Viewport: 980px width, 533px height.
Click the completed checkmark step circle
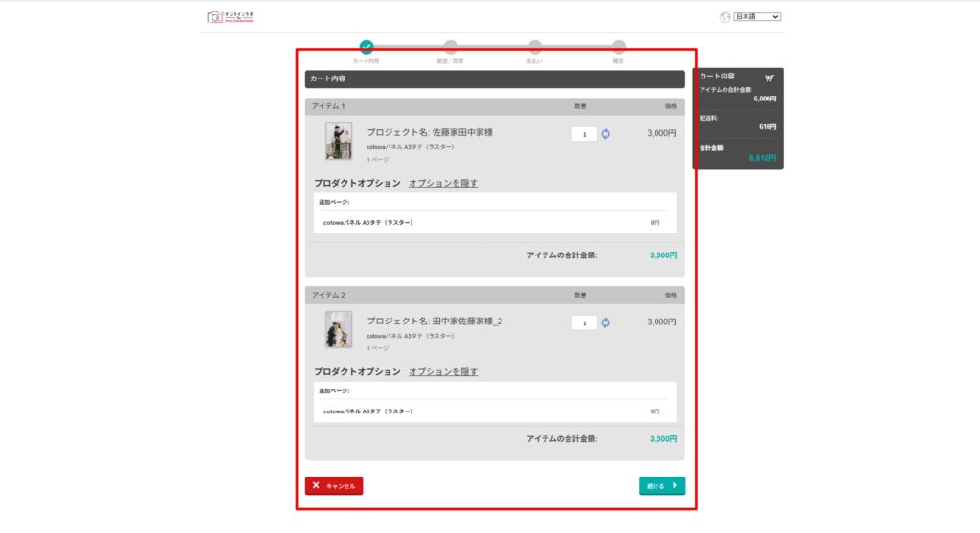(367, 46)
